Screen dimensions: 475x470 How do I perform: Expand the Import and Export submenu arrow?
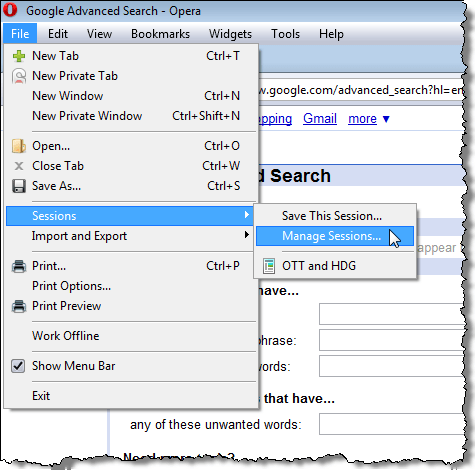[247, 235]
